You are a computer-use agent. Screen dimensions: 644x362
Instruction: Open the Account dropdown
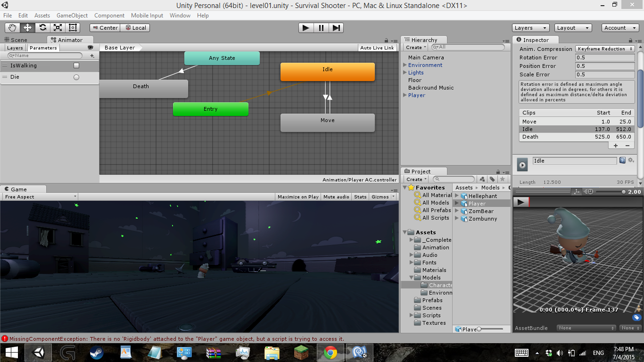(621, 28)
